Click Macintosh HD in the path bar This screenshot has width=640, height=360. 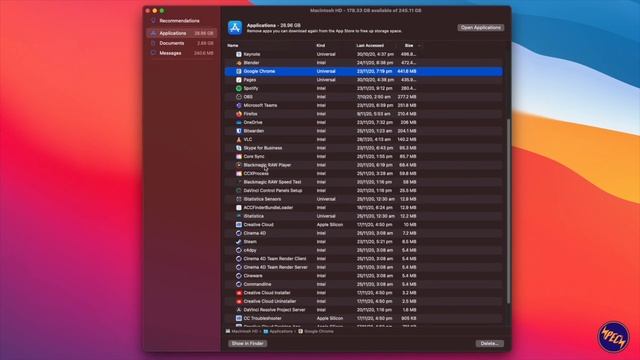point(242,331)
